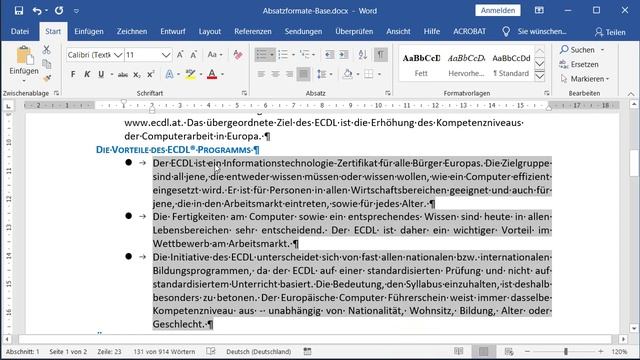The height and width of the screenshot is (360, 640).
Task: Open Markieren select menu
Action: (585, 79)
